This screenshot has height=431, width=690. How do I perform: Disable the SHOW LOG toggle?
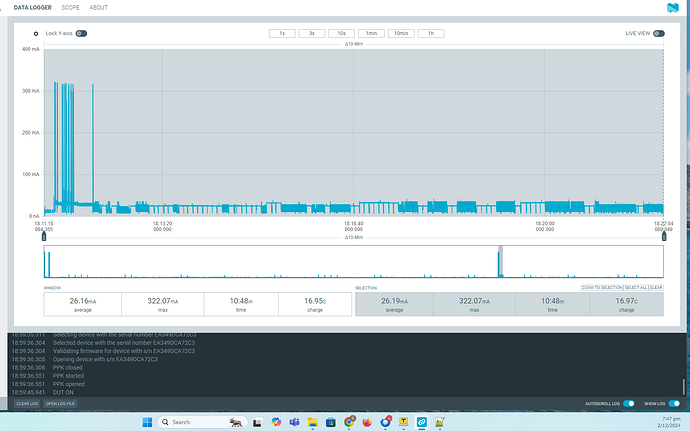(x=674, y=403)
